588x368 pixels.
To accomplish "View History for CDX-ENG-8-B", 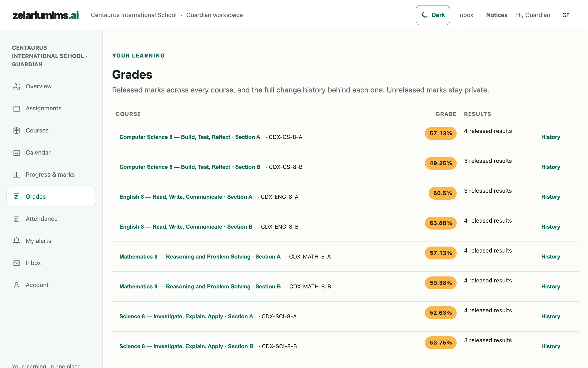I will [551, 227].
